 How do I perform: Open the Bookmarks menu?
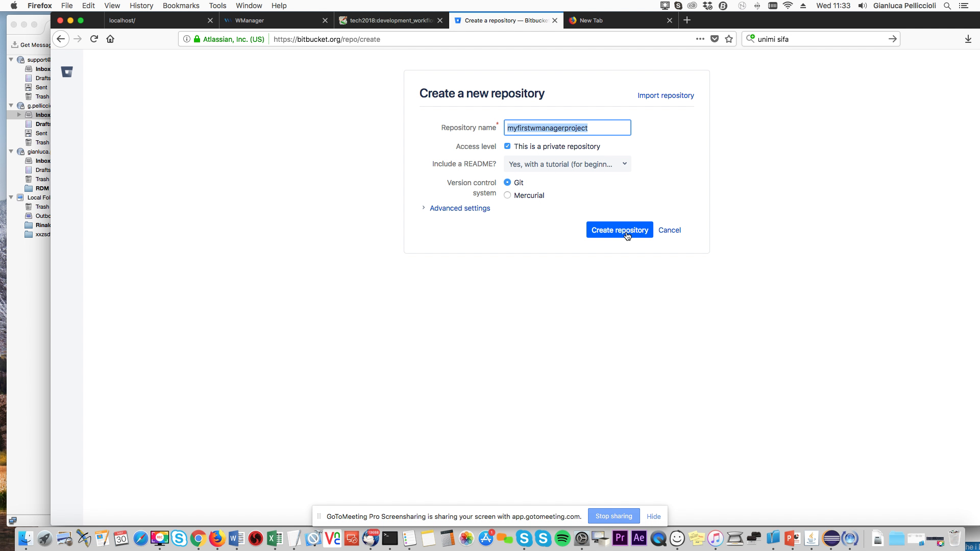point(181,6)
